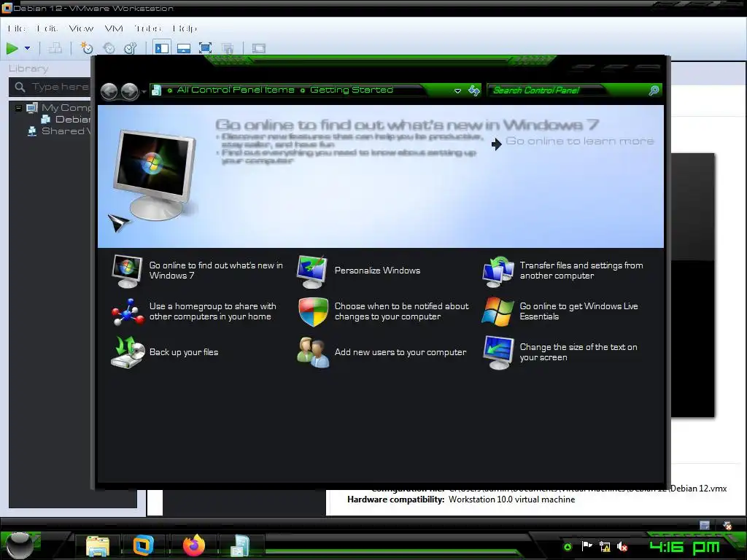
Task: Click the address bar Refresh icon
Action: [474, 90]
